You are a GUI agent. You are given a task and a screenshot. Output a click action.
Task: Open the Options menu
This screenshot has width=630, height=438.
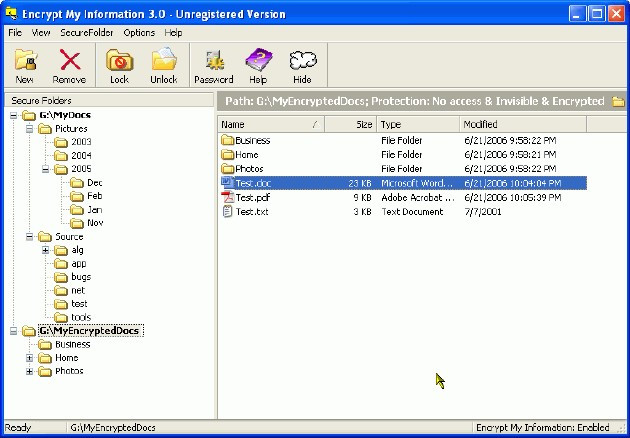[139, 33]
